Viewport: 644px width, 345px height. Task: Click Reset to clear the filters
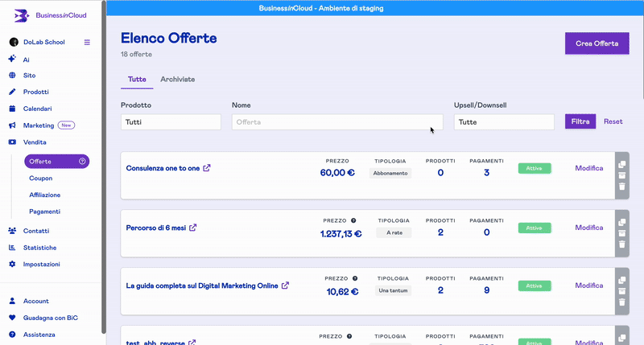(x=613, y=122)
